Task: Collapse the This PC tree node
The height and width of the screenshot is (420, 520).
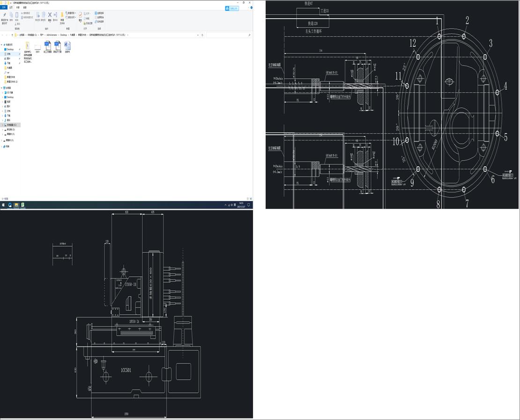Action: [2, 88]
